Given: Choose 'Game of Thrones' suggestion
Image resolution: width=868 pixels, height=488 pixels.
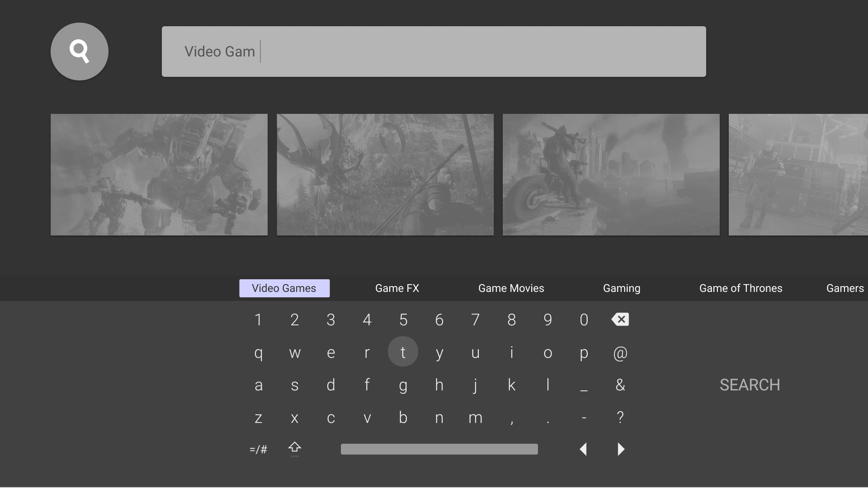Looking at the screenshot, I should [x=741, y=288].
